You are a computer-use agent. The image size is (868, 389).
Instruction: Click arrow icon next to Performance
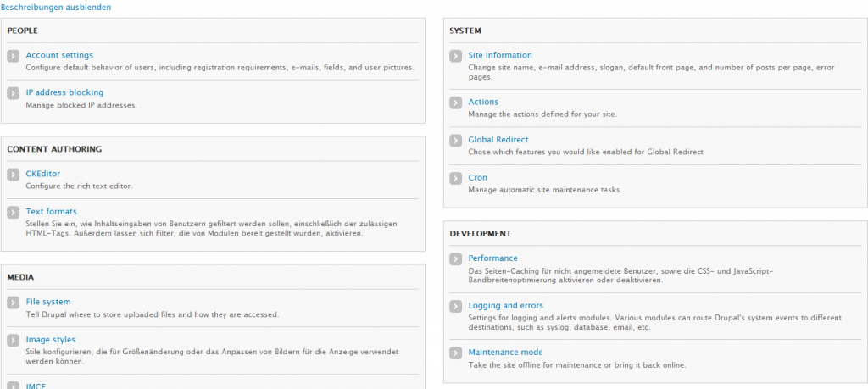[455, 259]
